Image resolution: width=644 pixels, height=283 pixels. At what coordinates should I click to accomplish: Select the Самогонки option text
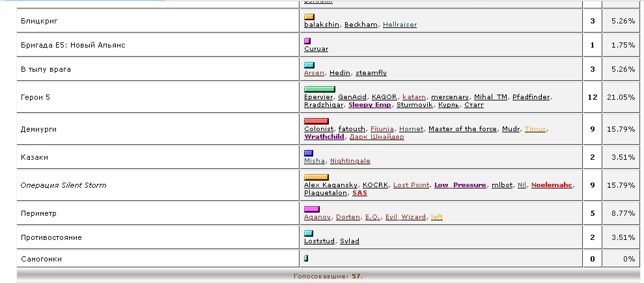pyautogui.click(x=41, y=259)
